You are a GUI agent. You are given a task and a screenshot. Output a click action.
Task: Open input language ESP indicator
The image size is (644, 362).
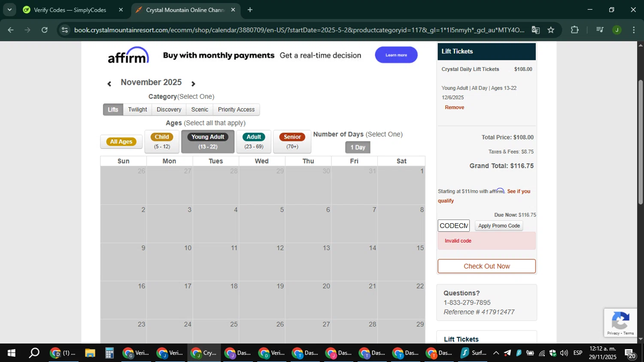tap(578, 353)
